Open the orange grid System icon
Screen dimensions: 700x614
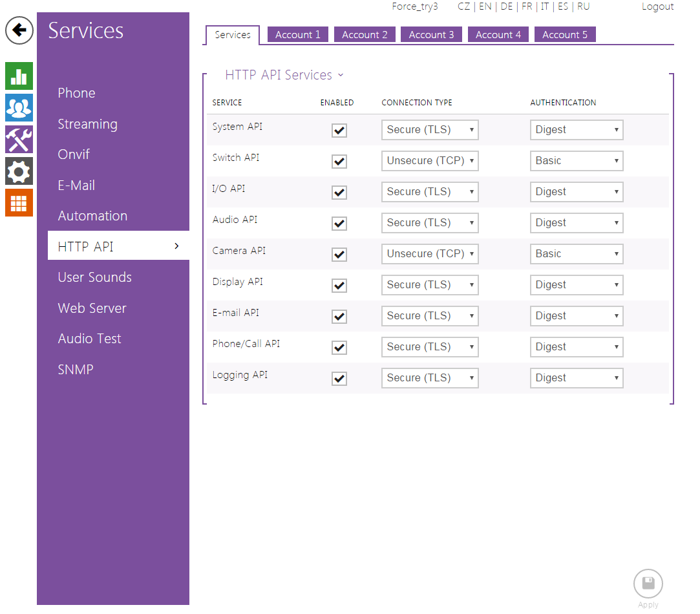(x=19, y=203)
